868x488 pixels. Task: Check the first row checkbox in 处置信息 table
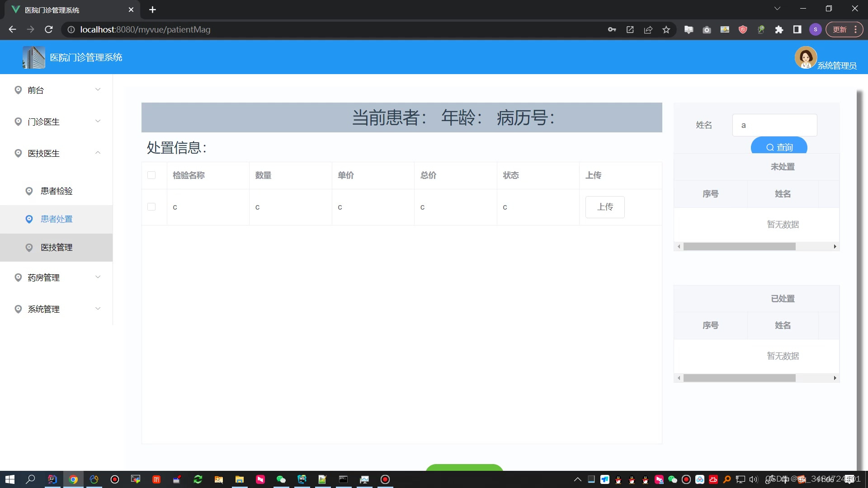pyautogui.click(x=151, y=207)
